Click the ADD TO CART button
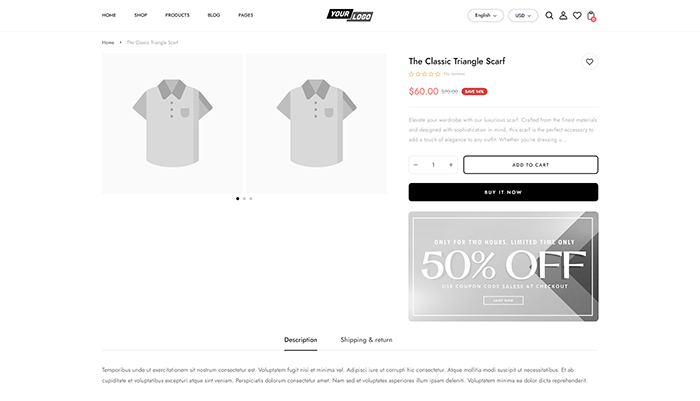 [530, 165]
